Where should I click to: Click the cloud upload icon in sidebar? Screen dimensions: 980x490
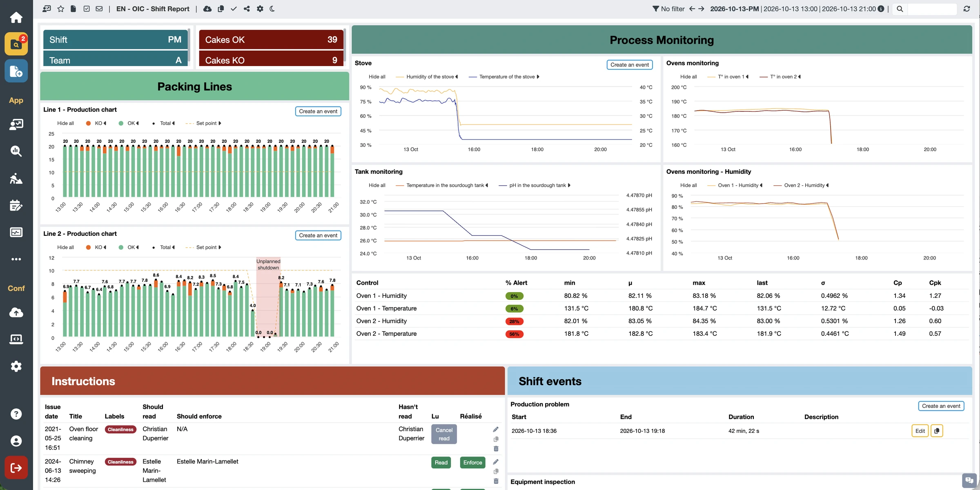pos(16,313)
